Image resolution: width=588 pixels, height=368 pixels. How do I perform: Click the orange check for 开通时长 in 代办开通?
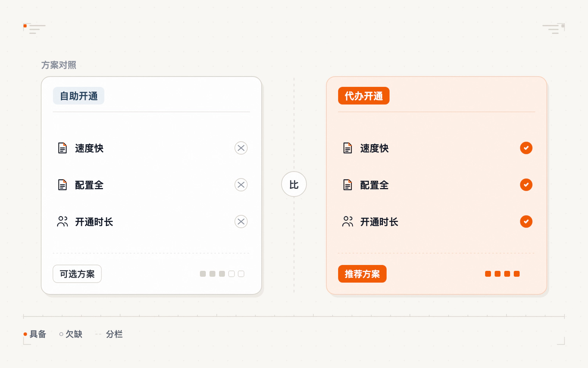tap(526, 222)
